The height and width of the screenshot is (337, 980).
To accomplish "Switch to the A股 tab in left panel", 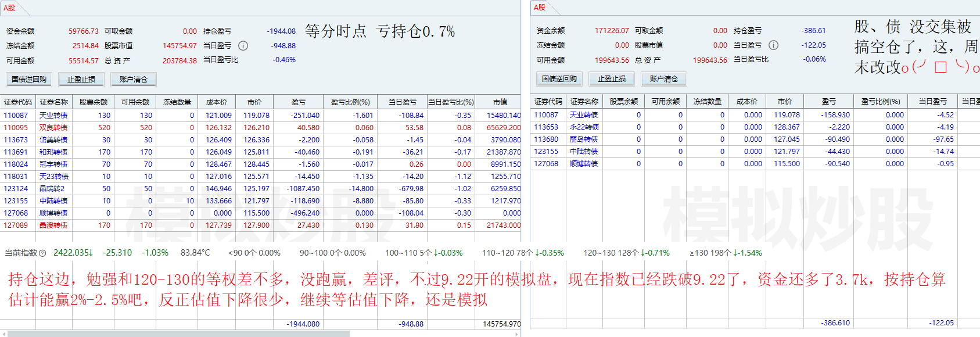I will coord(9,8).
